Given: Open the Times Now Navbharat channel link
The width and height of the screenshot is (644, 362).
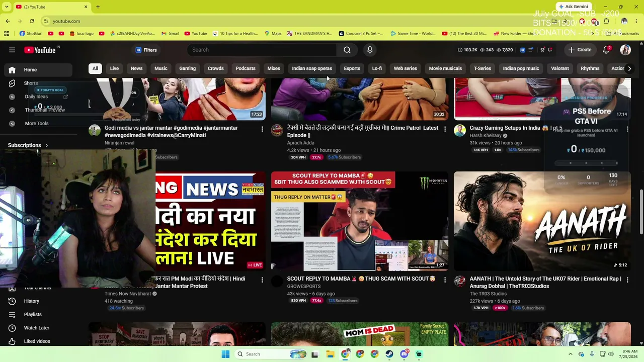Looking at the screenshot, I should [x=128, y=294].
